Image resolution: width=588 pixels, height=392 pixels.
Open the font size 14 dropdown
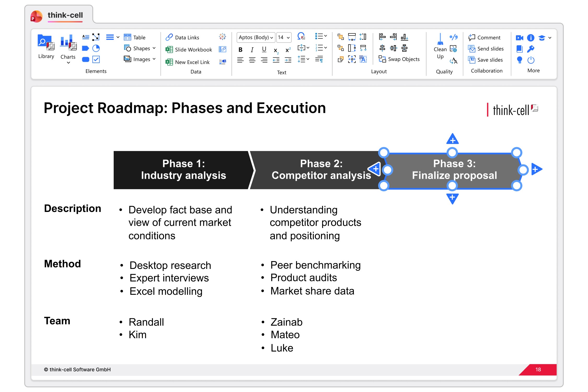[284, 37]
